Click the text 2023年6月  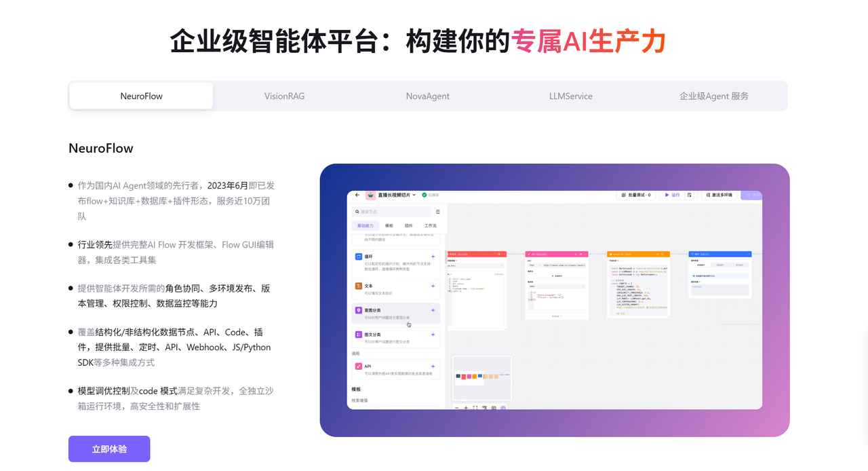coord(228,185)
